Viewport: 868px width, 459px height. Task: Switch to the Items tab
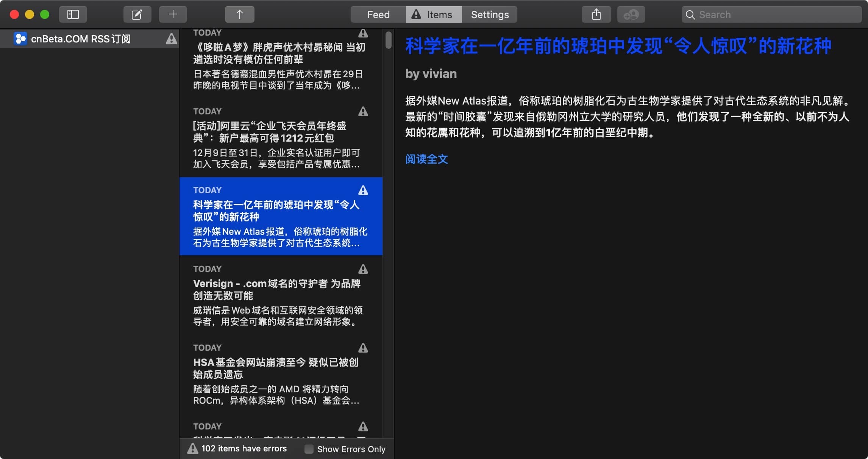point(434,14)
